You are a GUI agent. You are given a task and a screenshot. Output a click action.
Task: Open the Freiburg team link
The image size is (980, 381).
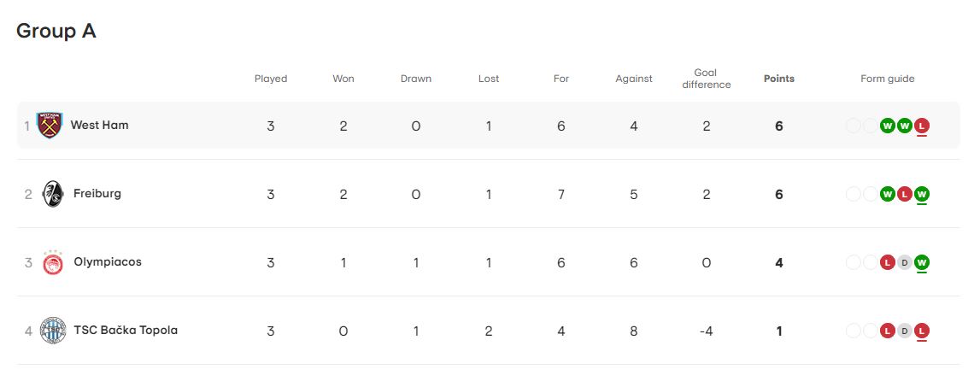97,194
